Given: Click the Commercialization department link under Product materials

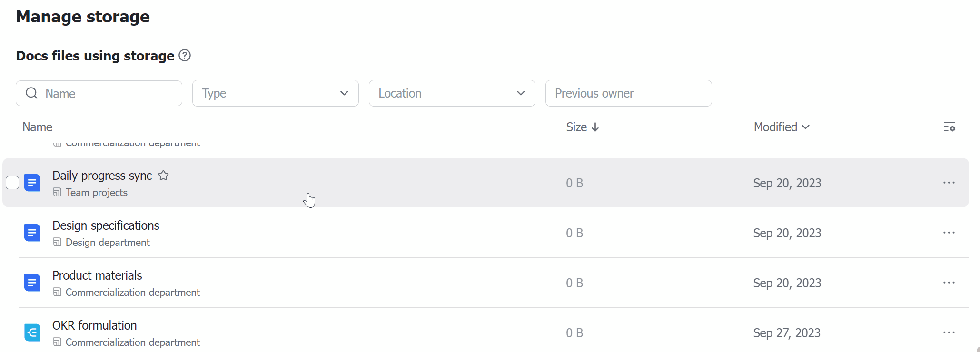Looking at the screenshot, I should coord(132,292).
